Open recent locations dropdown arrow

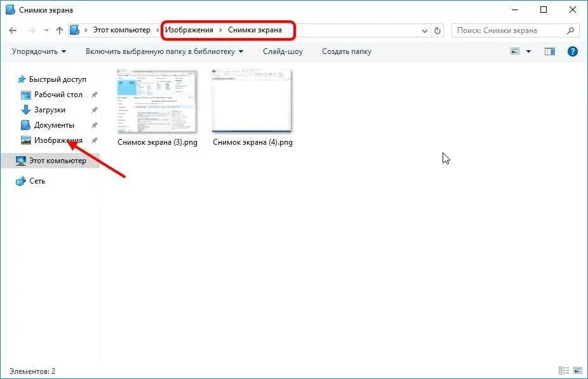[46, 30]
